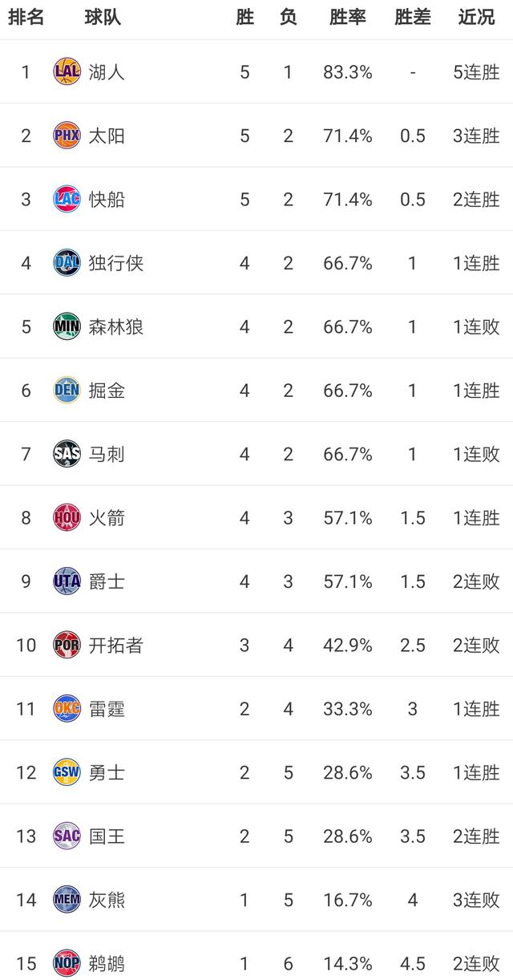Click the Rockets HOU team logo
Screen dimensions: 513x980
pyautogui.click(x=67, y=517)
